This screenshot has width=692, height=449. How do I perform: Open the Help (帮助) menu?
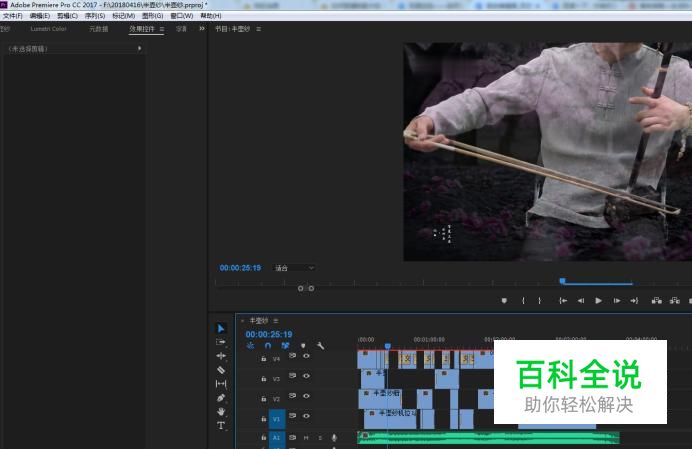[x=211, y=15]
